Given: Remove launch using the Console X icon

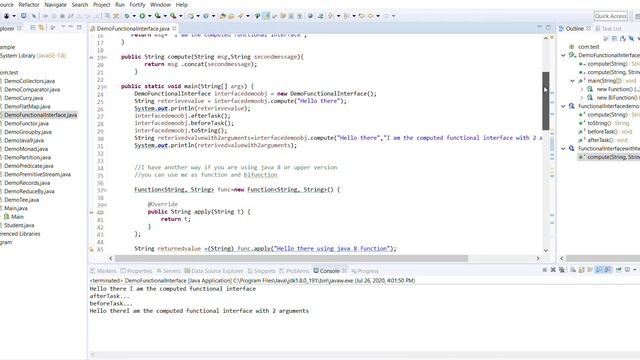Looking at the screenshot, I should [553, 270].
